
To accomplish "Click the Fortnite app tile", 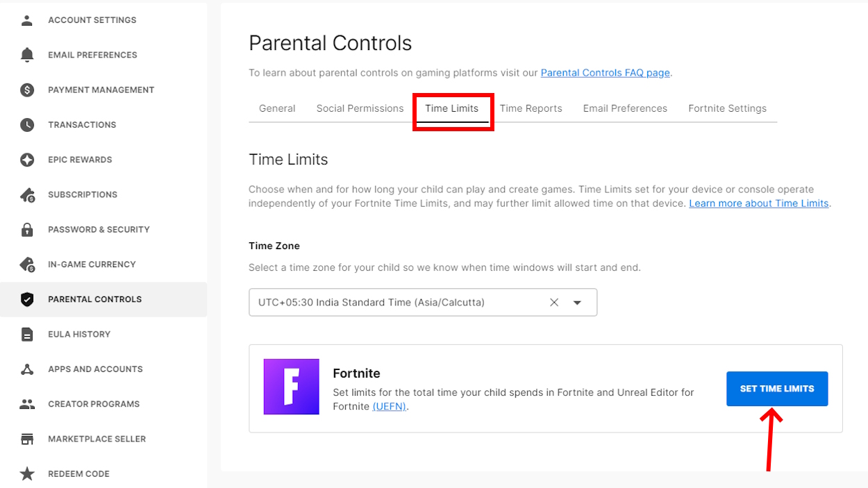I will click(x=291, y=387).
